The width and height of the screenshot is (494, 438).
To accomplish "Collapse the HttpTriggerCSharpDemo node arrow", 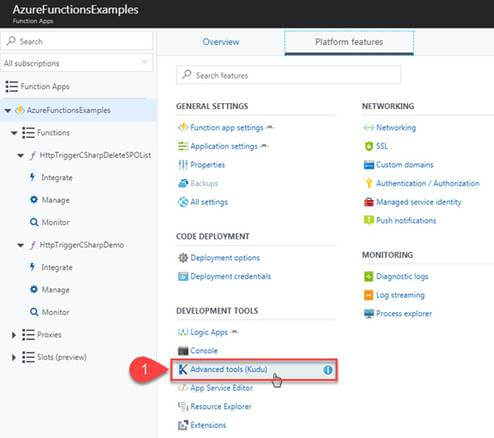I will click(21, 245).
